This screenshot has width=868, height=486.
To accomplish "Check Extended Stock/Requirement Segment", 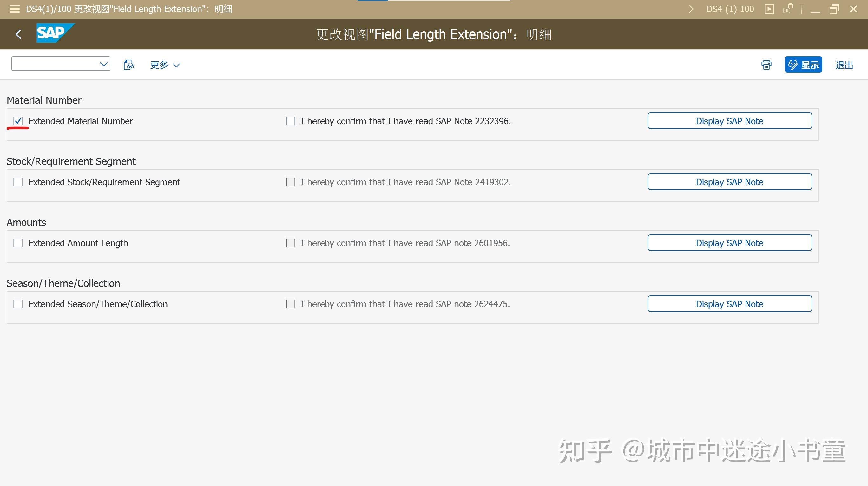I will pos(18,182).
